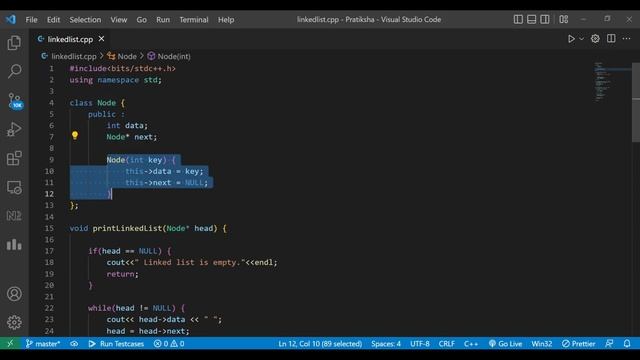Open the Terminal menu
This screenshot has height=360, width=640.
[x=194, y=20]
